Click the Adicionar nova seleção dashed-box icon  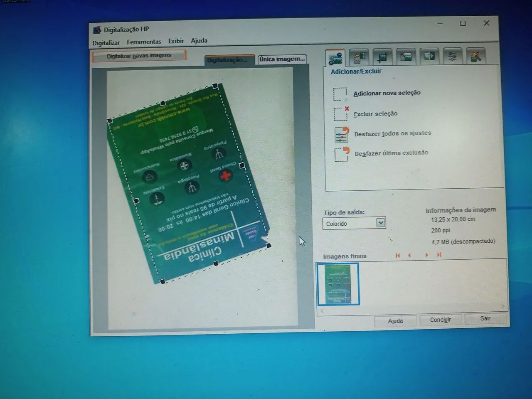pyautogui.click(x=340, y=94)
